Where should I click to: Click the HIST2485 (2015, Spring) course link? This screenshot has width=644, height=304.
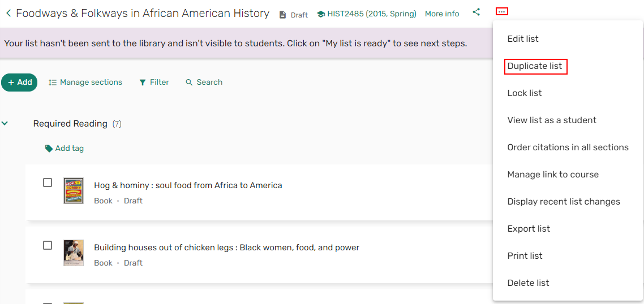(x=372, y=14)
